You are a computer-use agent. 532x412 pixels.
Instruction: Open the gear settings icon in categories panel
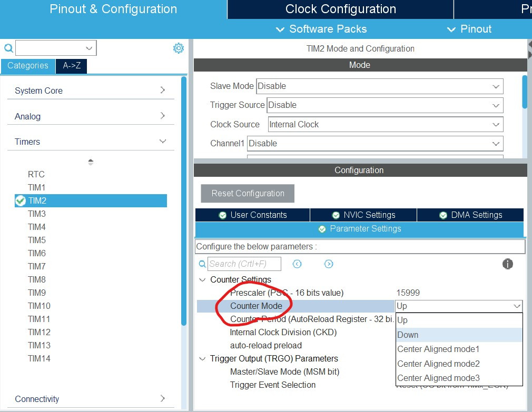click(x=179, y=48)
